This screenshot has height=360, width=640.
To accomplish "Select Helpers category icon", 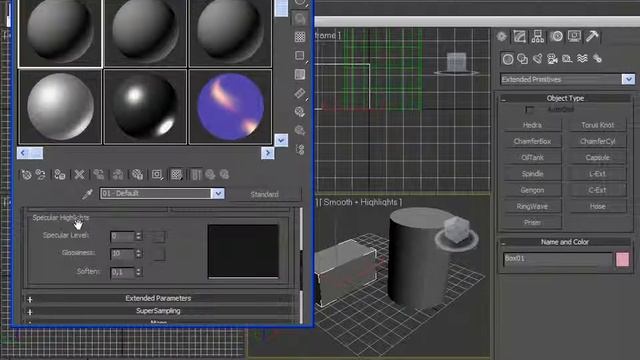I will click(x=567, y=59).
